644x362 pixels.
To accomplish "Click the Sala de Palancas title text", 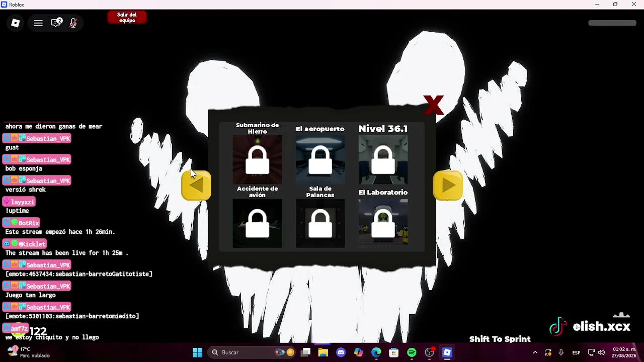I will click(320, 192).
